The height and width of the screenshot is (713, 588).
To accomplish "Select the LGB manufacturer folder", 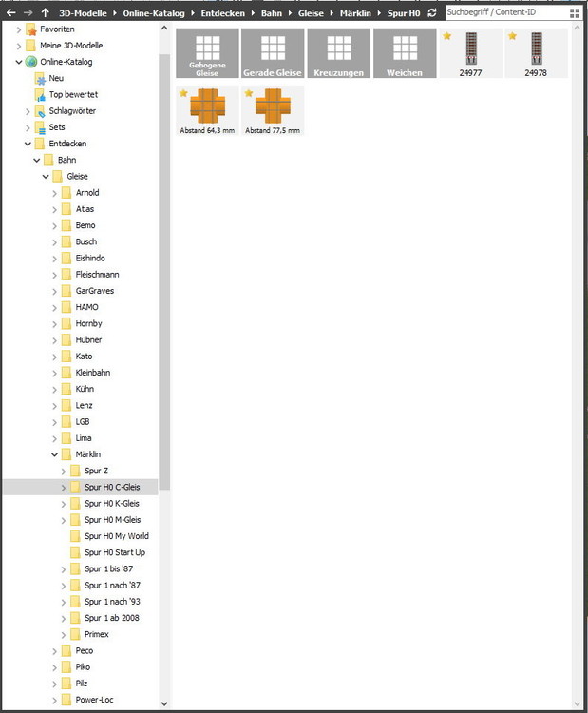I will 83,422.
